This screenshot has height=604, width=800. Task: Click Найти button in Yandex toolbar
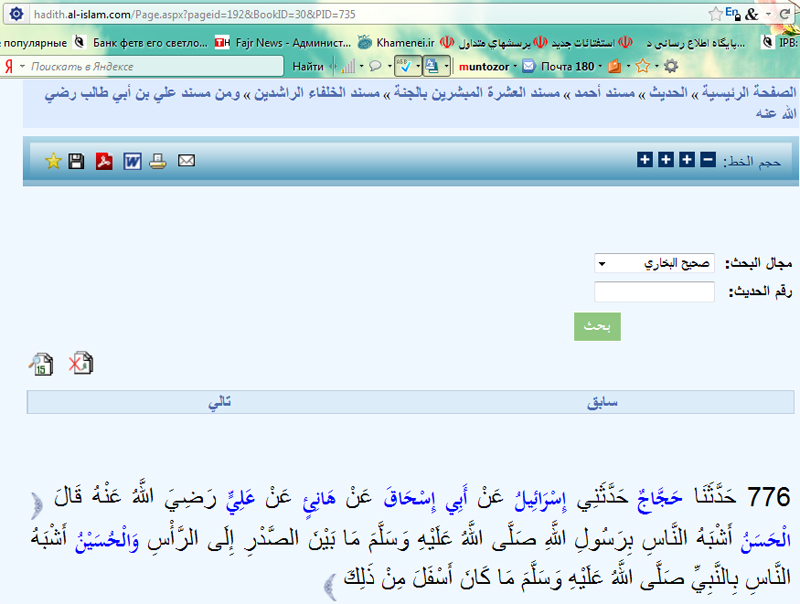pos(308,66)
